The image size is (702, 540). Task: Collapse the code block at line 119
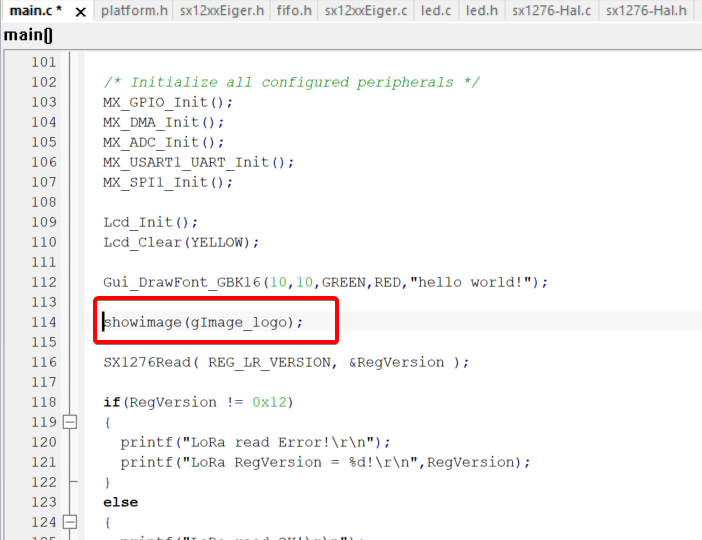point(70,422)
